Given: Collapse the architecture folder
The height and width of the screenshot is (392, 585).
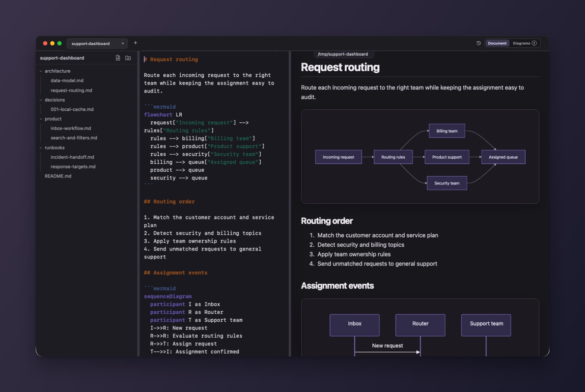Looking at the screenshot, I should click(41, 71).
